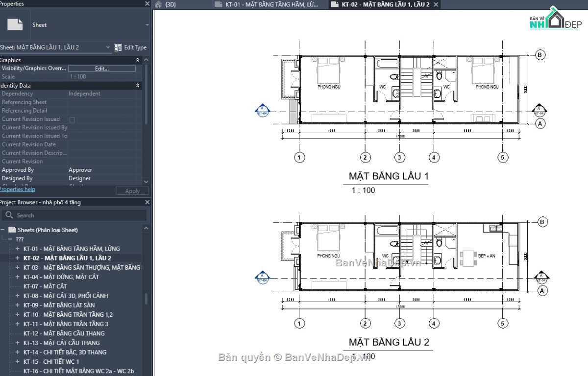This screenshot has width=588, height=376.
Task: Expand the KT-04 MẶT ĐỨNG, MẶT CẮT node
Action: coord(18,277)
